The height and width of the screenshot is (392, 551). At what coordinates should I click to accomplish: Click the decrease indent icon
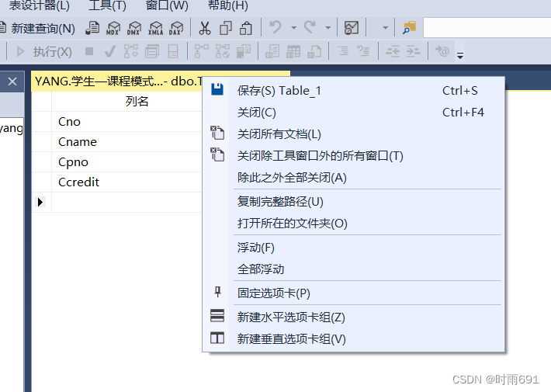pos(393,52)
